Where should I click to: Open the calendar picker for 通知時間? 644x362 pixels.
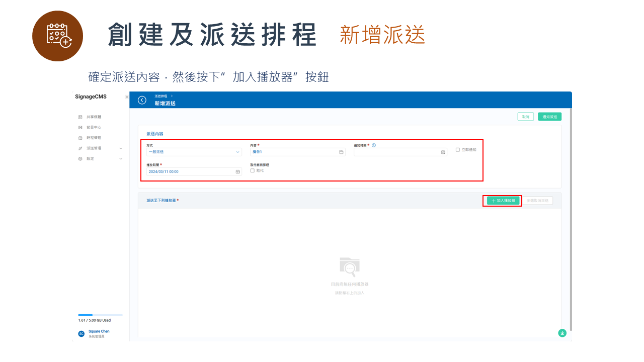(443, 152)
